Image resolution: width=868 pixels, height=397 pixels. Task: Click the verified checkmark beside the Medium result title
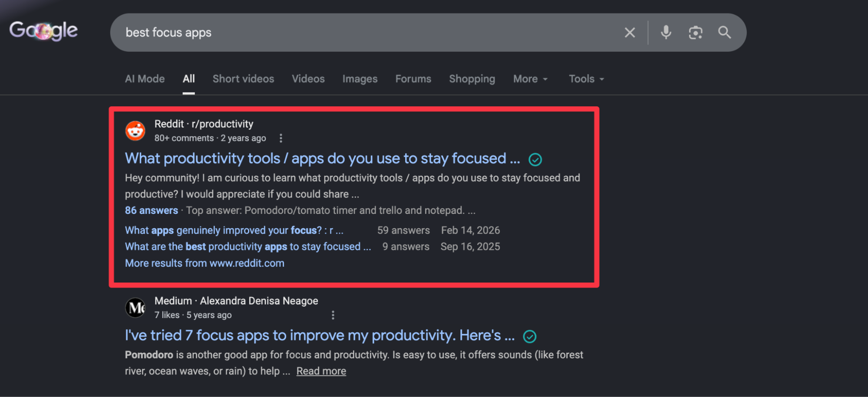coord(530,336)
